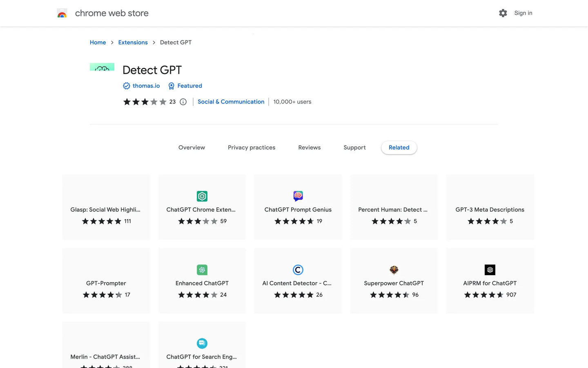
Task: Click the AIPRM for ChatGPT title
Action: point(490,283)
